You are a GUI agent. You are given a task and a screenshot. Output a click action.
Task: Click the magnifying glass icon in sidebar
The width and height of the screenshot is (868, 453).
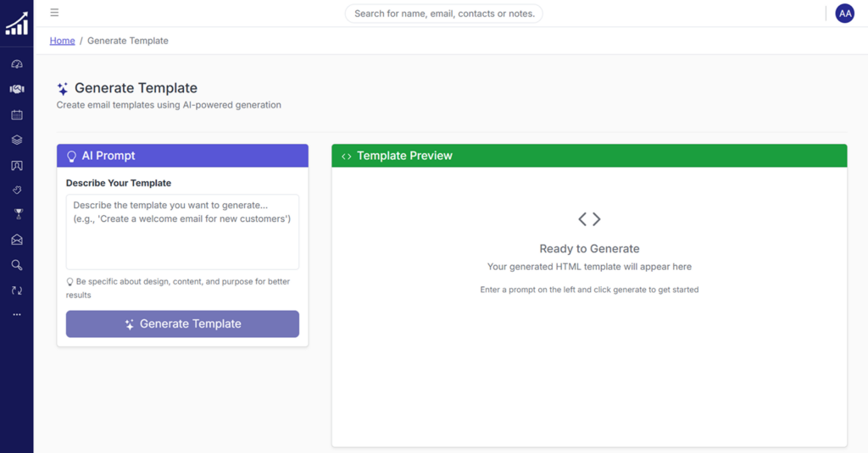click(x=17, y=265)
